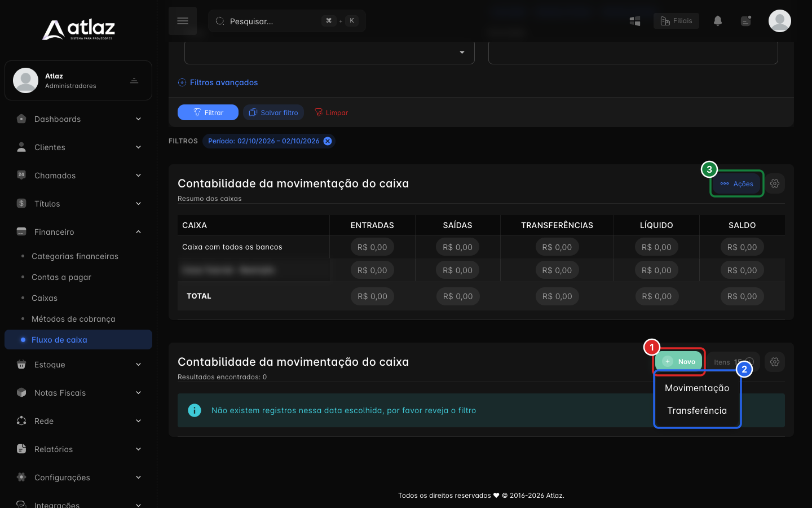Screen dimensions: 812x508
Task: Click the Títulos dollar icon
Action: coord(21,203)
